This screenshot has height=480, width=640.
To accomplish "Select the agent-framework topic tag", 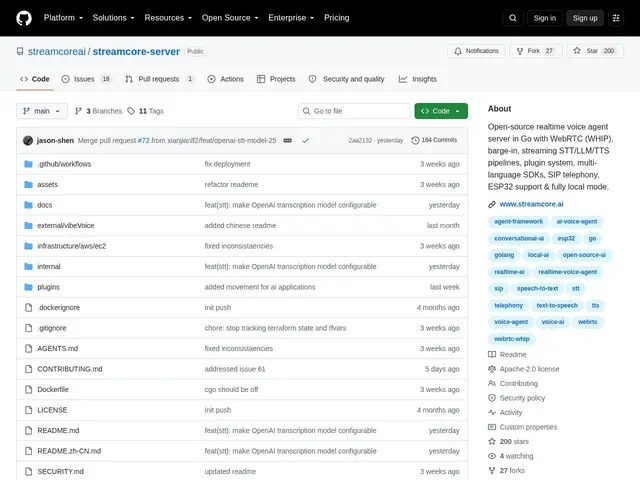I will coord(518,222).
